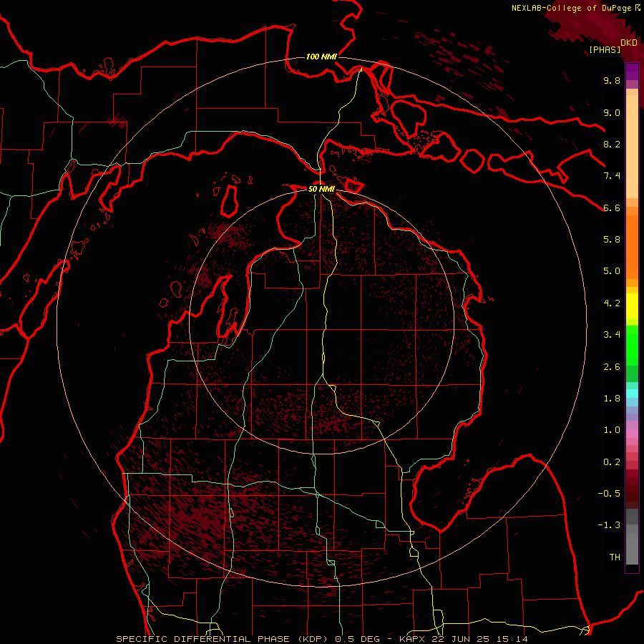Click the 'TH' threshold label on legend
644x644 pixels.
615,557
